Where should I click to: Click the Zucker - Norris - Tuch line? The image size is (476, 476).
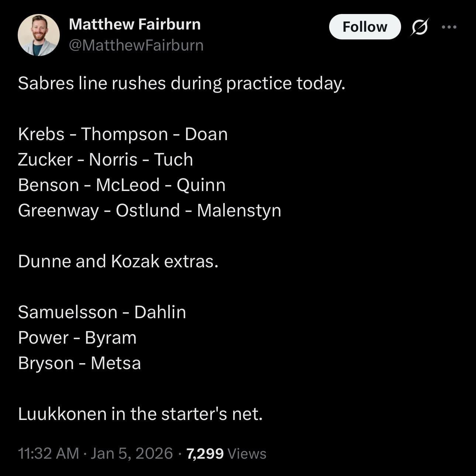106,160
